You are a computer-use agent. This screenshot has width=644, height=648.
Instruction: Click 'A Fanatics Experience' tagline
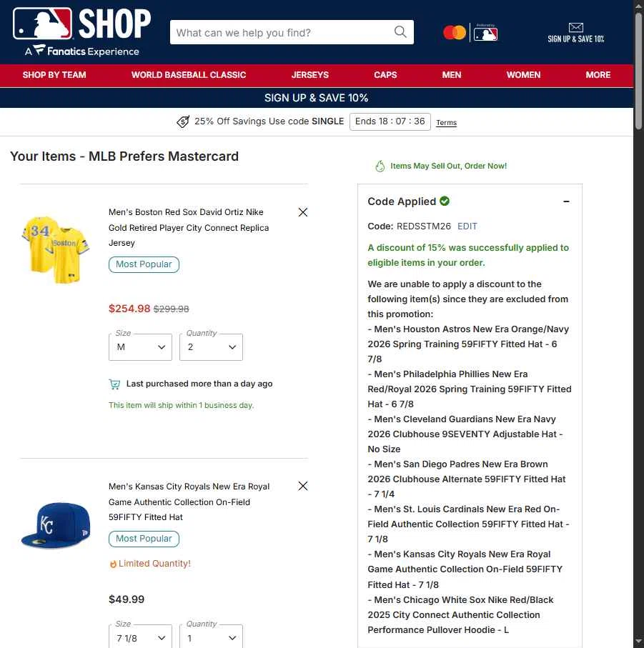click(82, 51)
